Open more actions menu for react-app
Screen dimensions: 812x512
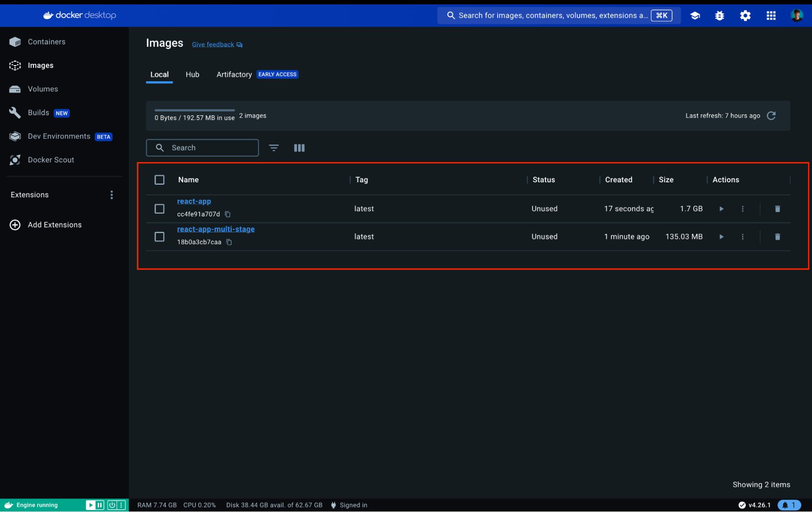pyautogui.click(x=743, y=209)
